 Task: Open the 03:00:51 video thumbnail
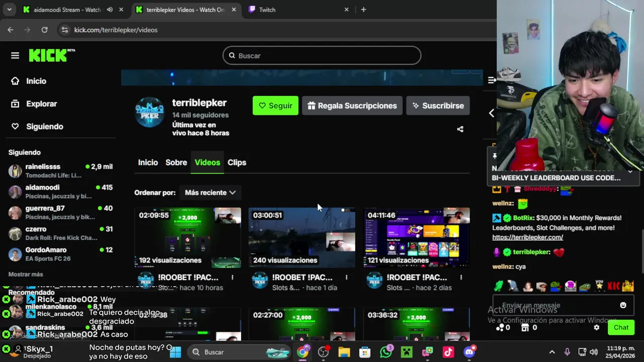coord(302,237)
